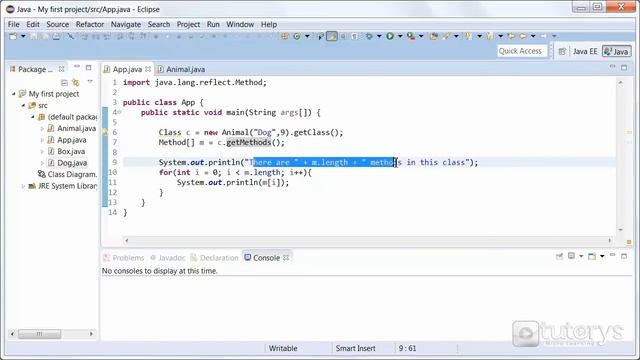Click the Print toolbar icon

point(56,36)
